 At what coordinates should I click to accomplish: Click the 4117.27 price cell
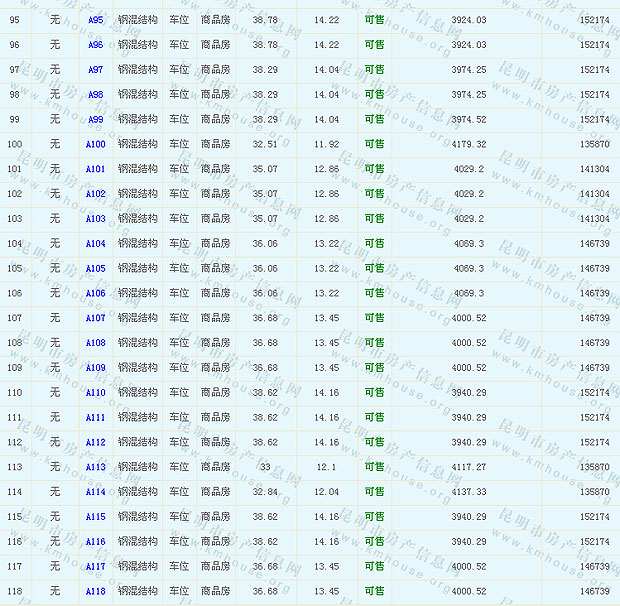(468, 467)
